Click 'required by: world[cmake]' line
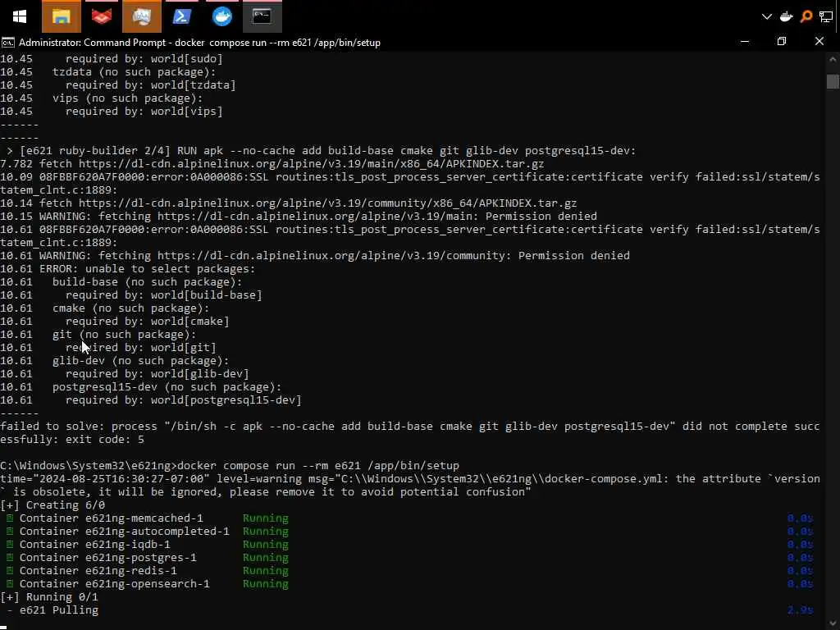Screen dimensions: 840x630 pyautogui.click(x=148, y=321)
